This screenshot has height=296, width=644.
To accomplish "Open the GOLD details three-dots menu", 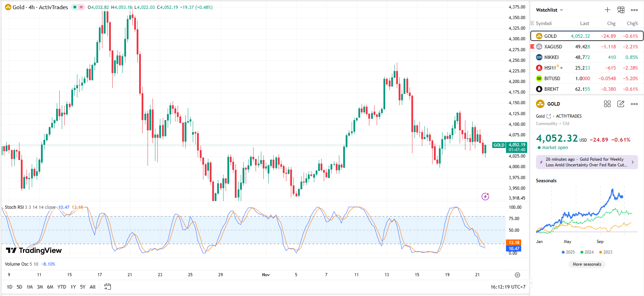I will (x=634, y=104).
